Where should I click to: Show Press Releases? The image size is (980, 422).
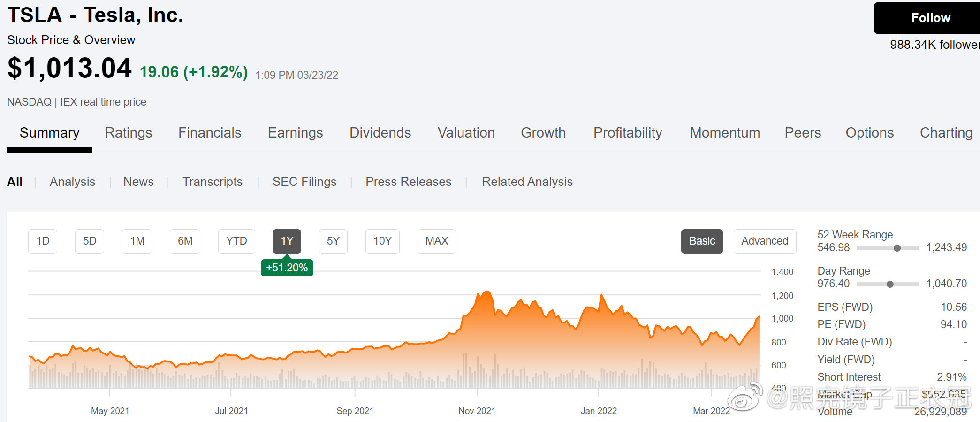(409, 182)
